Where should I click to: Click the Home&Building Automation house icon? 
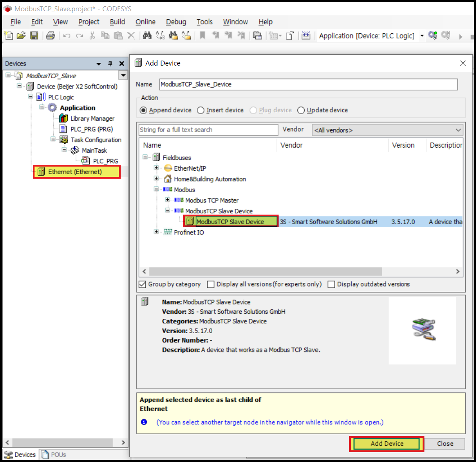(168, 179)
